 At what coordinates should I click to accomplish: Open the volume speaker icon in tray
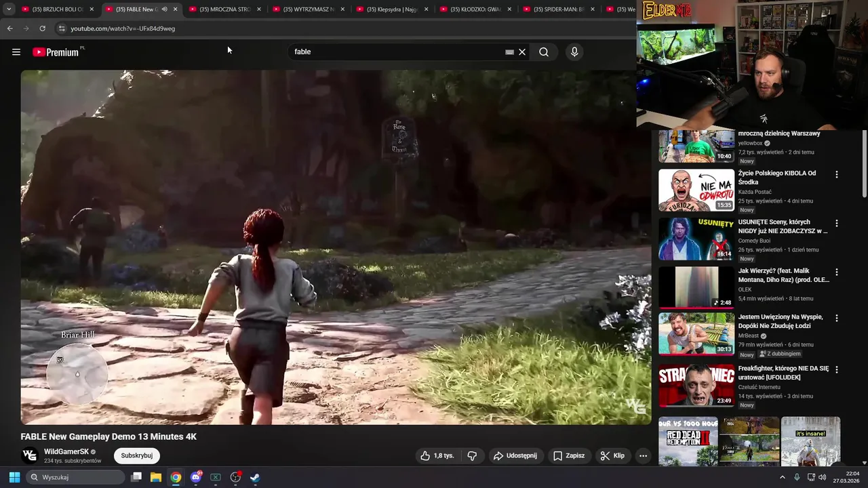pos(822,477)
